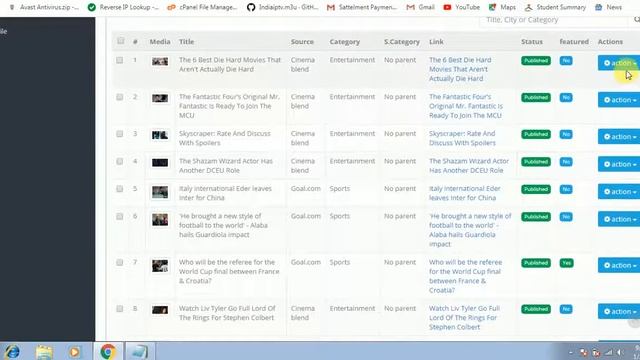Open Reverse IP Lookup bookmark
The height and width of the screenshot is (360, 640).
click(123, 7)
